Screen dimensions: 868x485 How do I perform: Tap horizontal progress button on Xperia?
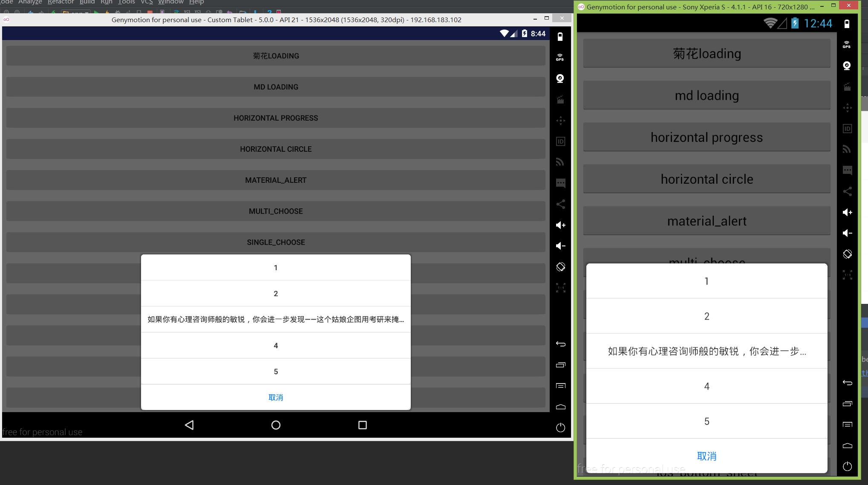pos(707,137)
